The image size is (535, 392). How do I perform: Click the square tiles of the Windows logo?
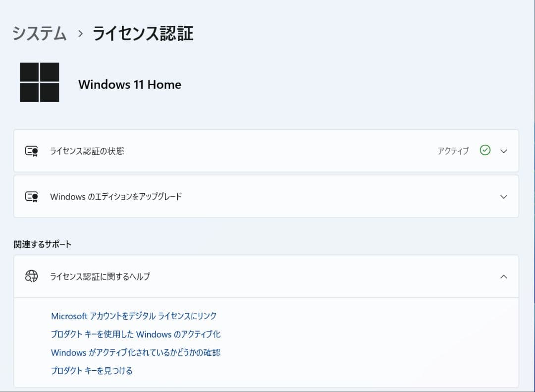39,82
